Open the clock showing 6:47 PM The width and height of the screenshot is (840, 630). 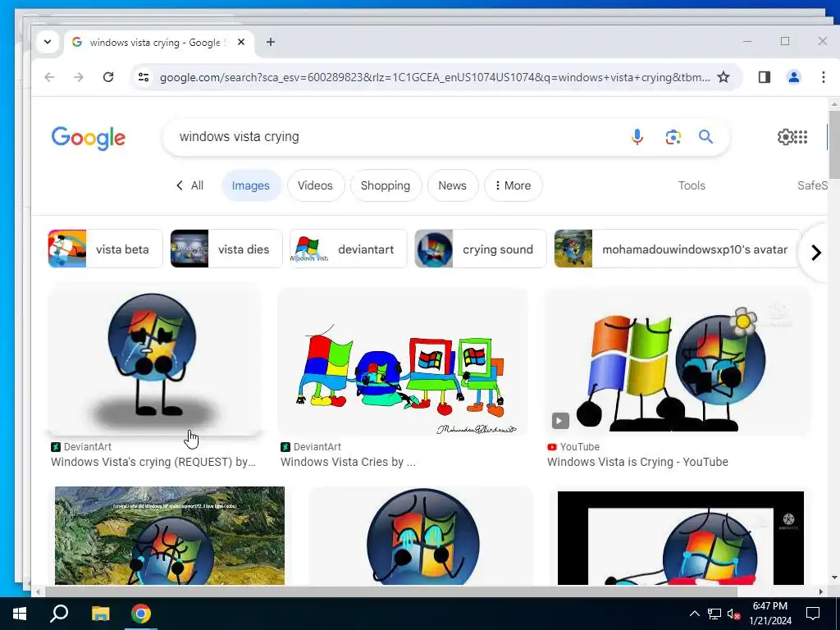click(770, 614)
